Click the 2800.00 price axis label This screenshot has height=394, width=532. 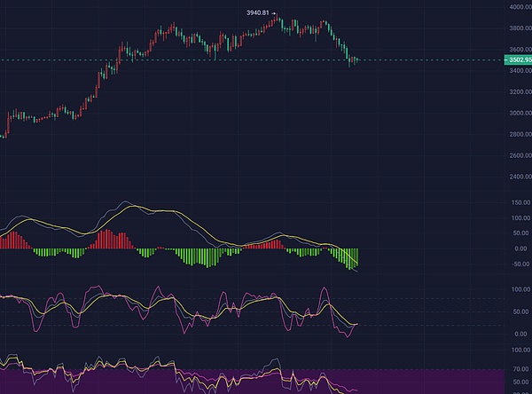pyautogui.click(x=519, y=135)
